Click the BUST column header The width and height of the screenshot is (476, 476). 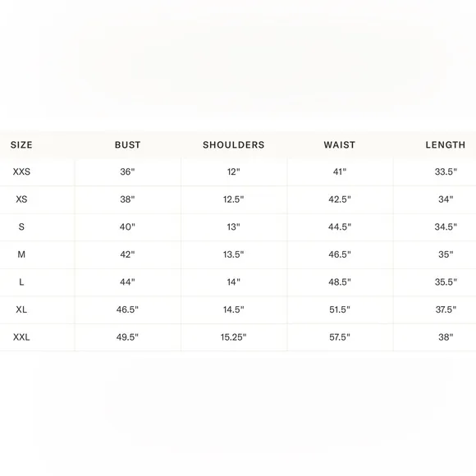click(x=127, y=144)
